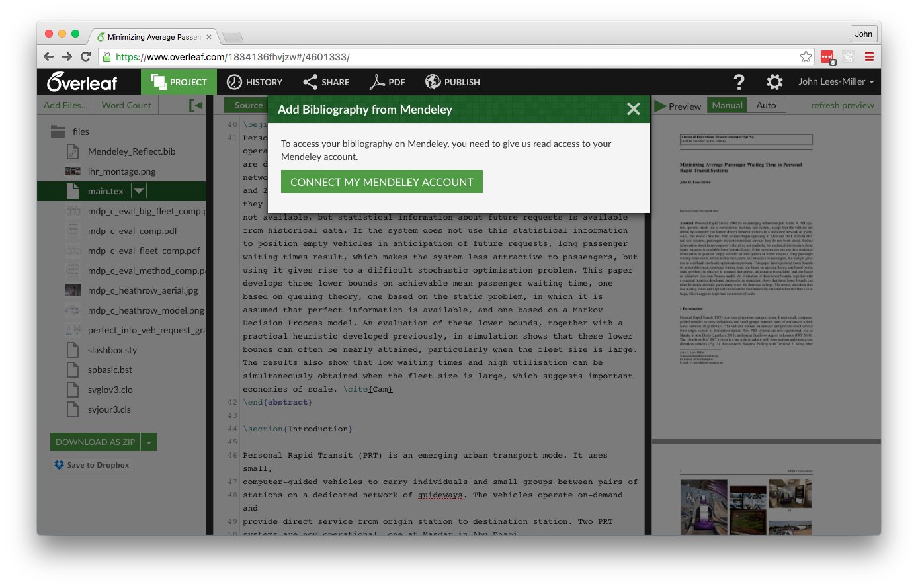Select main.tex in file list
The image size is (918, 588).
(x=106, y=191)
